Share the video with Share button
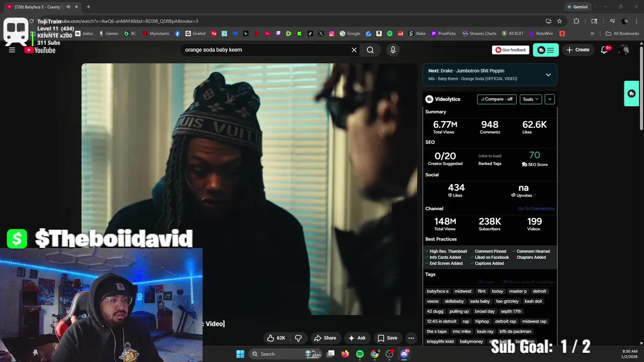The height and width of the screenshot is (362, 644). (x=325, y=338)
